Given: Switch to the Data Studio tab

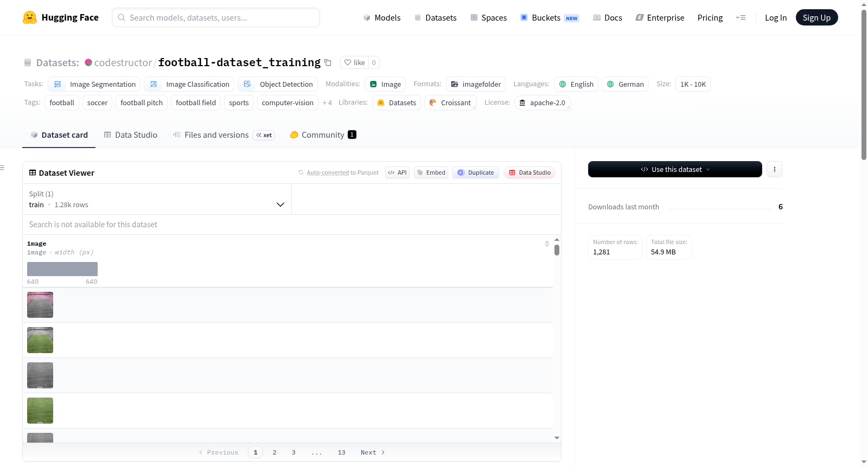Looking at the screenshot, I should pyautogui.click(x=131, y=135).
